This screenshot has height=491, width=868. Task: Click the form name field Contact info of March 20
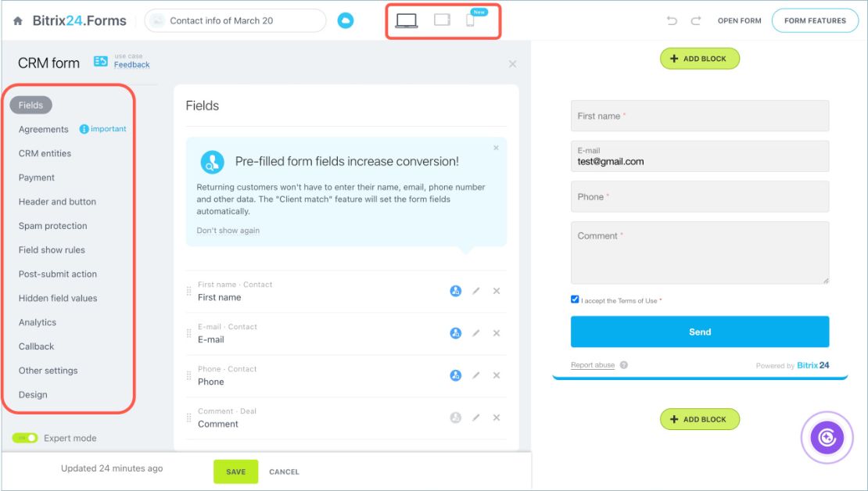point(235,20)
